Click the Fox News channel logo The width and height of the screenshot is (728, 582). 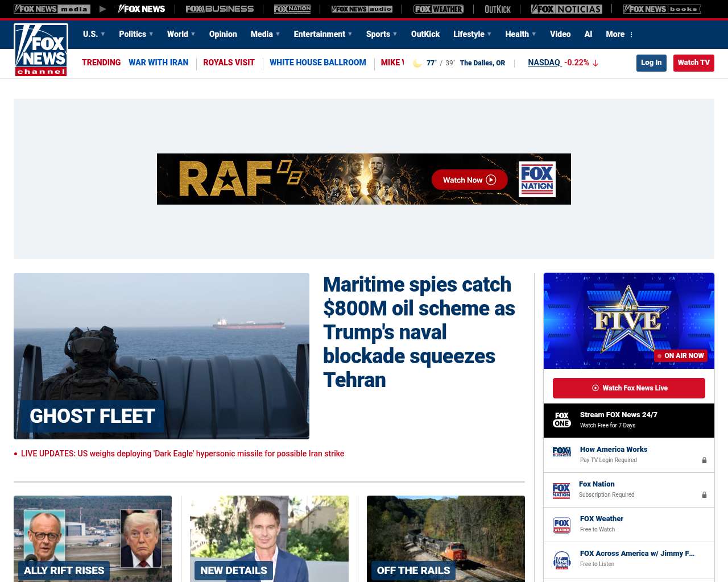[x=41, y=50]
